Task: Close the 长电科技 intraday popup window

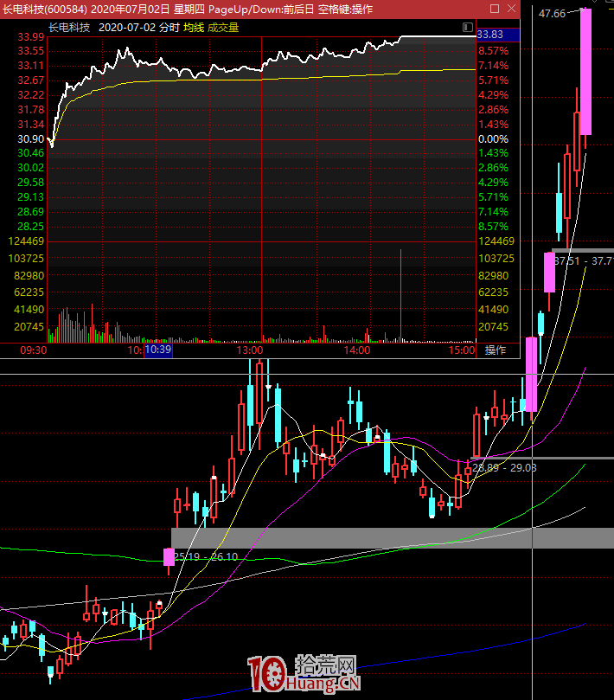Action: [512, 9]
